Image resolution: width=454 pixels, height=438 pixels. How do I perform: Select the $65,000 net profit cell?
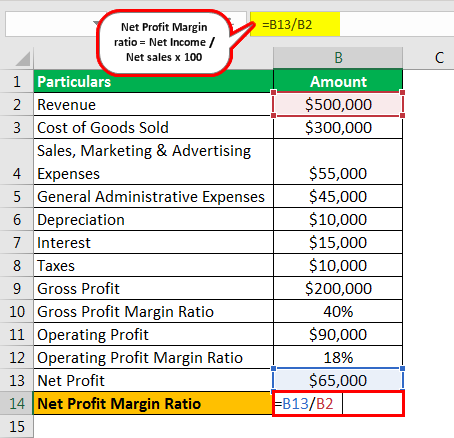338,380
